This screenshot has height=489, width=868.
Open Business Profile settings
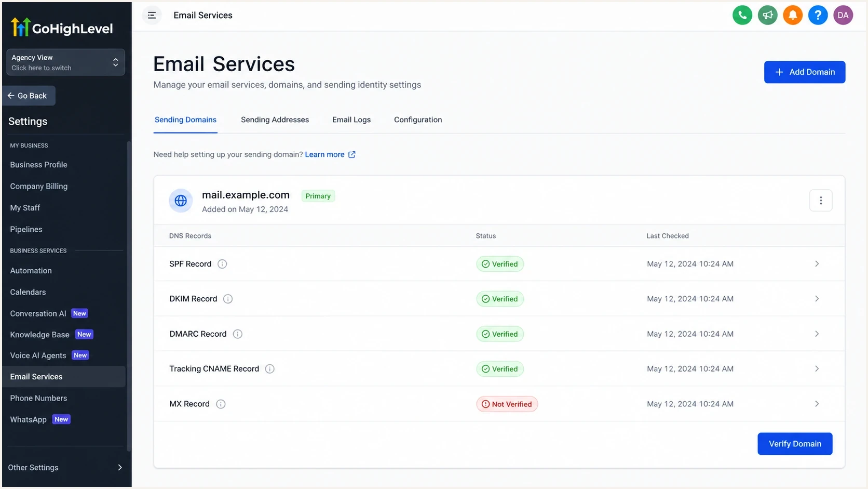pos(39,165)
